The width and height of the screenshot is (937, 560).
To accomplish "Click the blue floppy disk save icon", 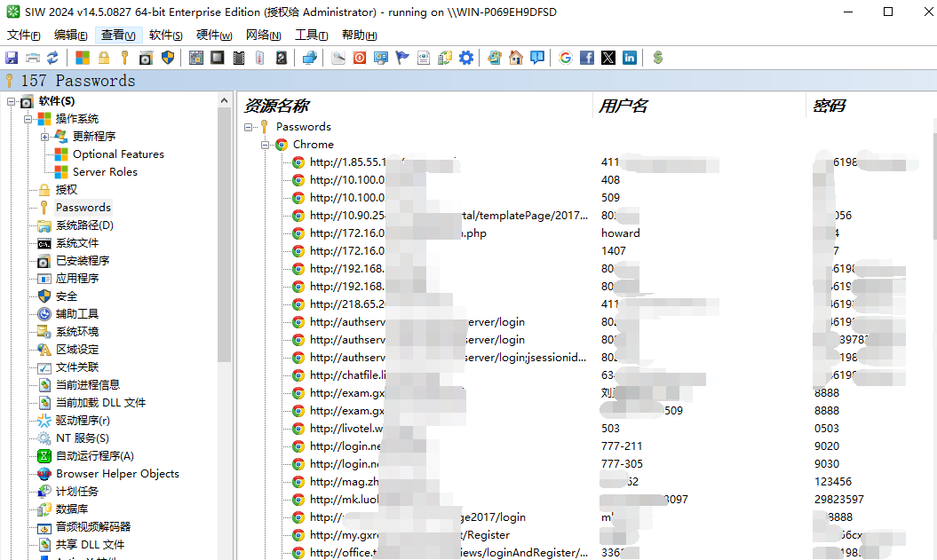I will (x=12, y=58).
